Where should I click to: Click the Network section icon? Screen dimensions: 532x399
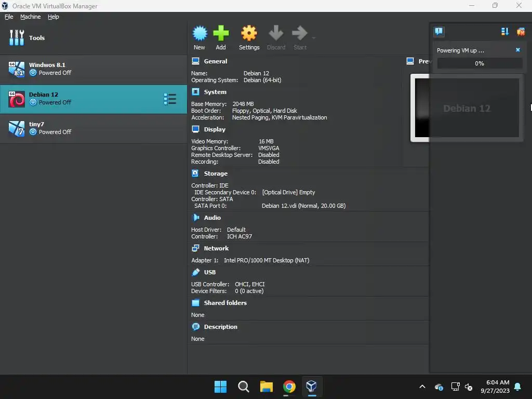click(x=195, y=248)
